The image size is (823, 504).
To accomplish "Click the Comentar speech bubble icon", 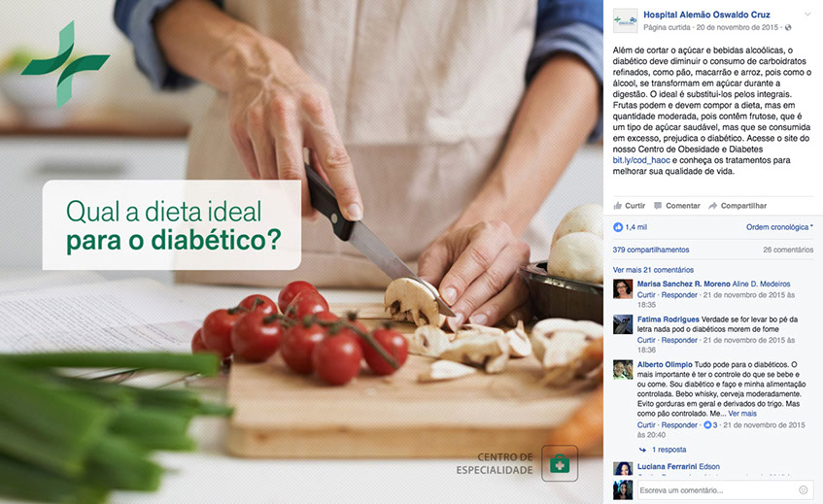I will (x=658, y=206).
